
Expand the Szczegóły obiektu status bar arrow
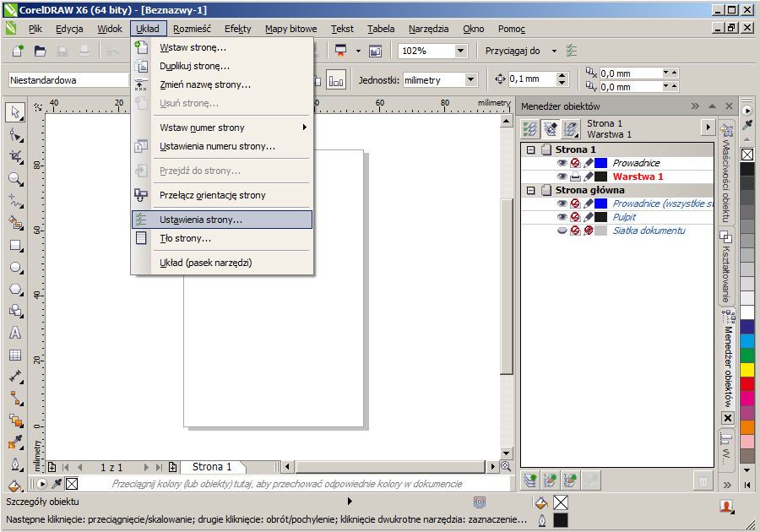pyautogui.click(x=350, y=502)
